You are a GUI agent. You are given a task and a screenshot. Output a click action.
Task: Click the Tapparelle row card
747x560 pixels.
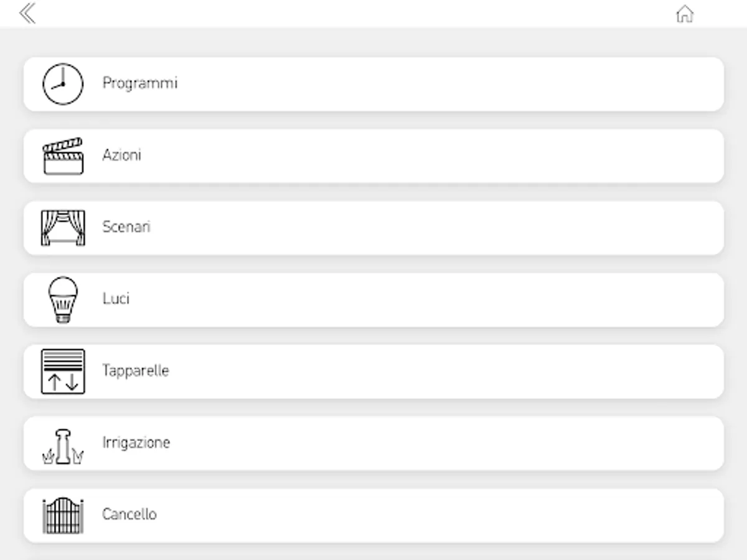(405, 371)
